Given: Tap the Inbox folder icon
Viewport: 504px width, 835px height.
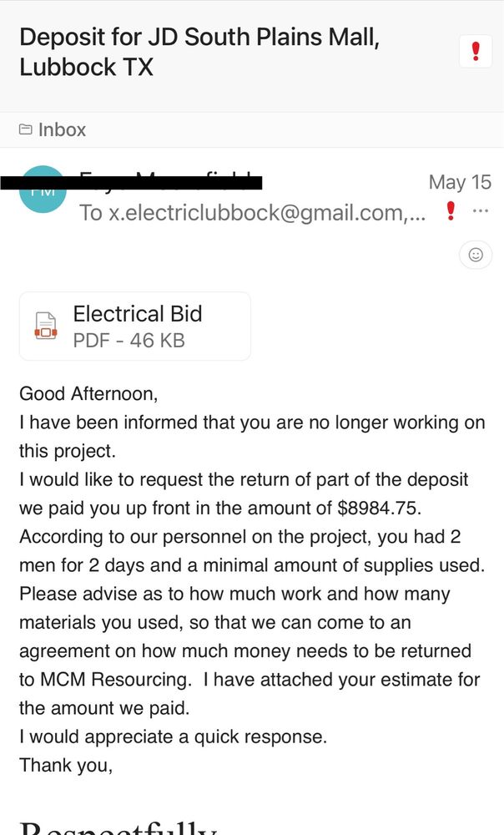Looking at the screenshot, I should [x=26, y=129].
